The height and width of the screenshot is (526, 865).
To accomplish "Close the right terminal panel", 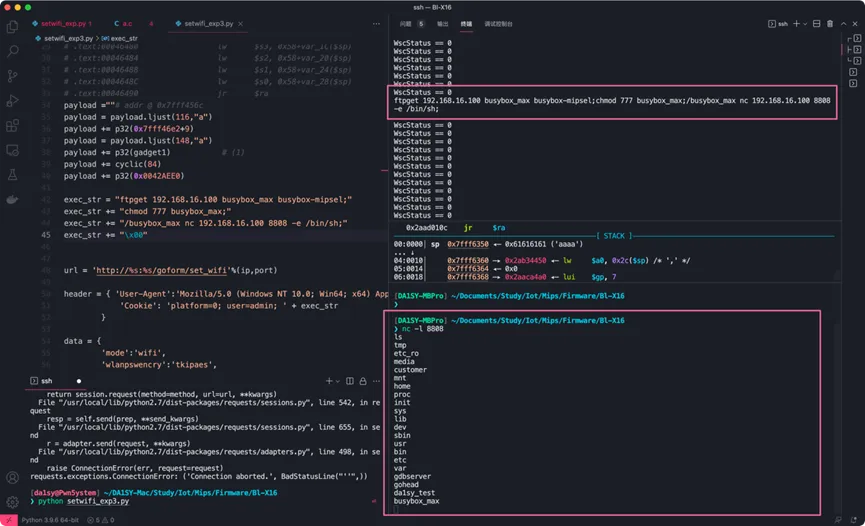I will (x=855, y=24).
